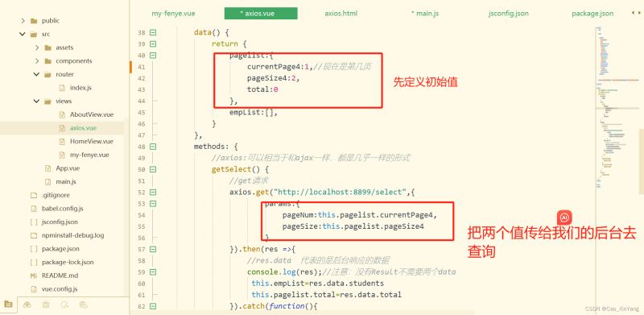Expand the components folder chevron
This screenshot has height=315, width=644.
pos(37,61)
